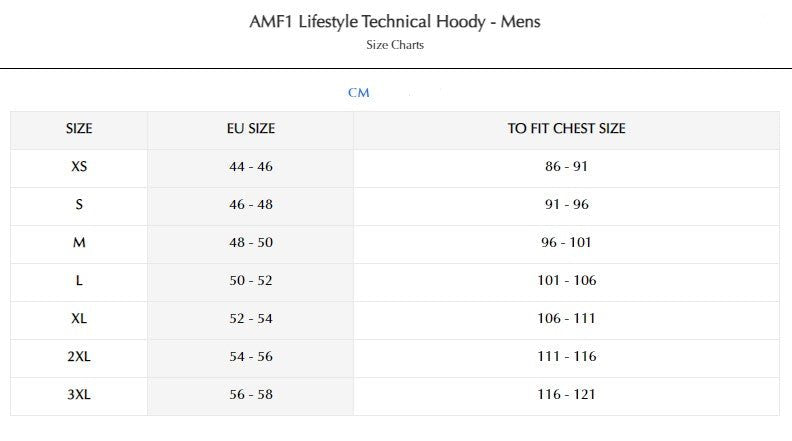
Task: Select the M size row label
Action: 79,242
